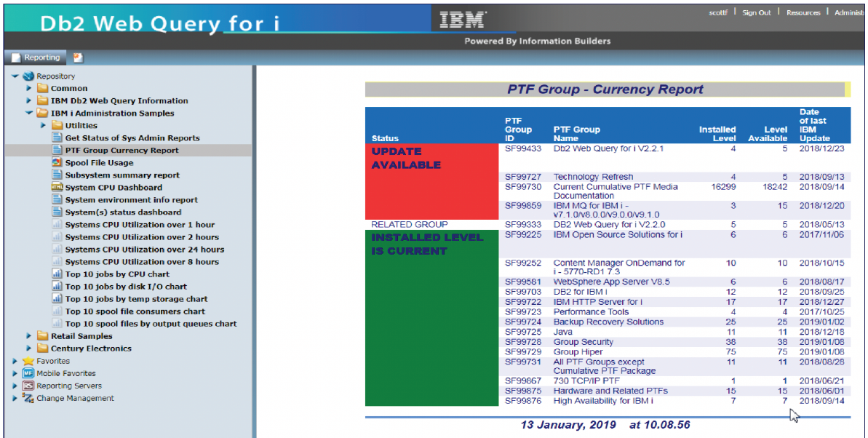The image size is (868, 438).
Task: Expand the Common folder
Action: (29, 89)
